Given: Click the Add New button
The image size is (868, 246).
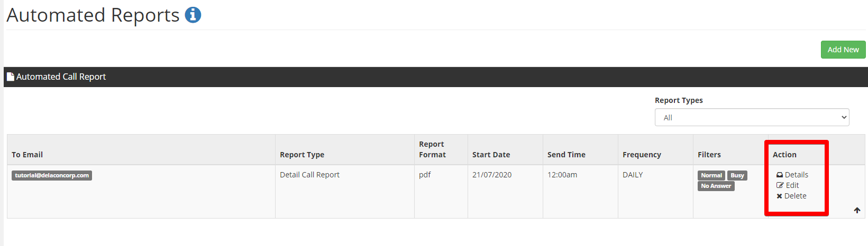Looking at the screenshot, I should pos(843,50).
